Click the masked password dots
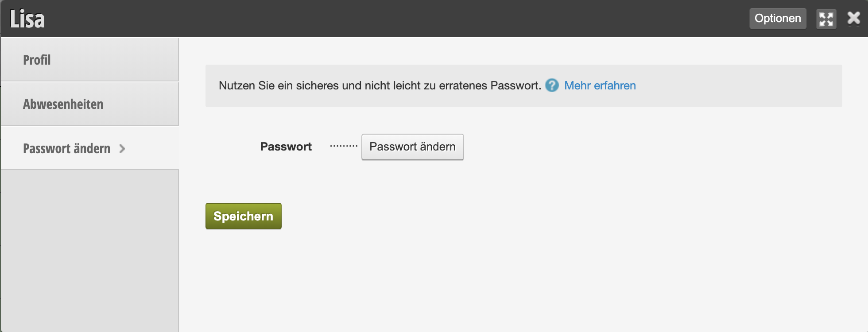Viewport: 868px width, 332px height. point(344,146)
